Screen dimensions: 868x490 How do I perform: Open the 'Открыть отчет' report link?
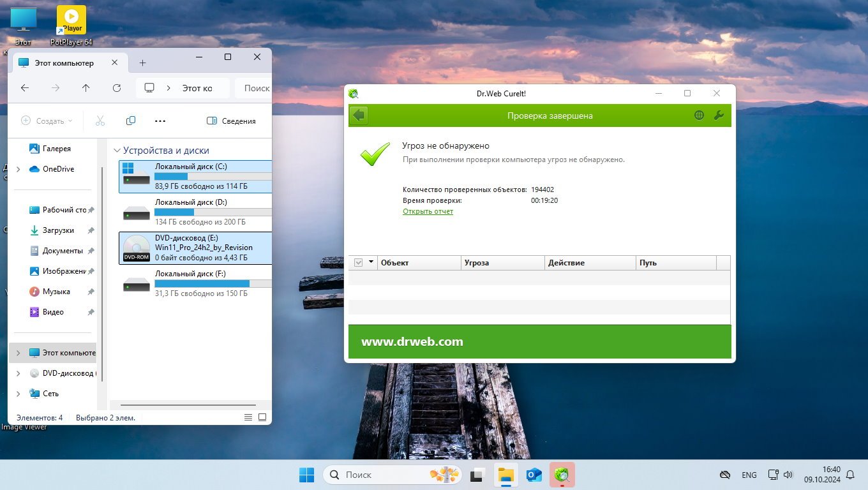tap(428, 211)
